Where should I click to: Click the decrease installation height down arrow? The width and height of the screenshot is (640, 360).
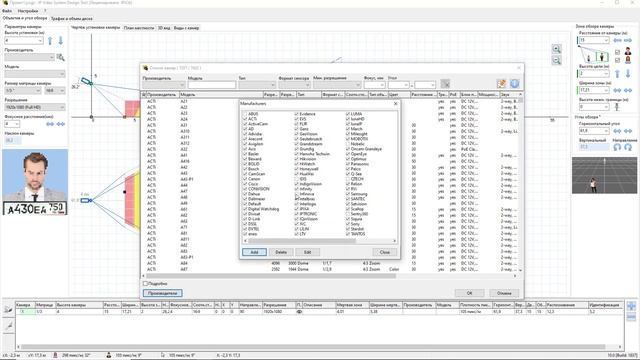(60, 40)
